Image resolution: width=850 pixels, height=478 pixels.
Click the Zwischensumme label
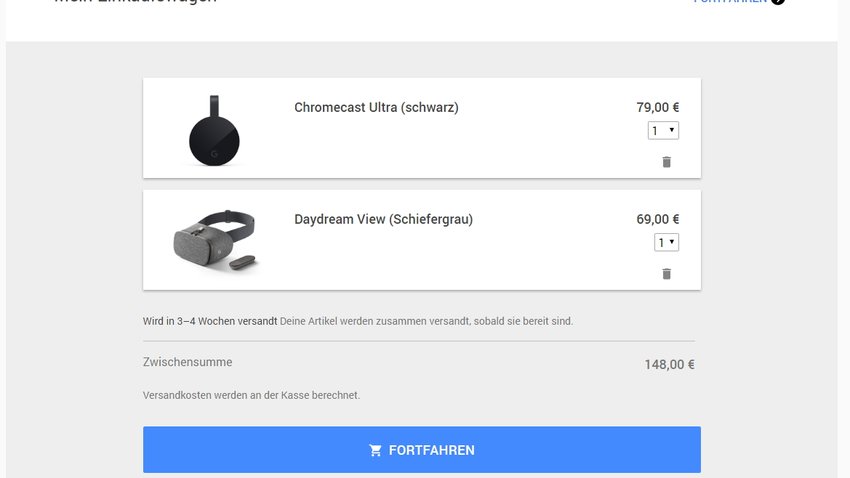[188, 362]
